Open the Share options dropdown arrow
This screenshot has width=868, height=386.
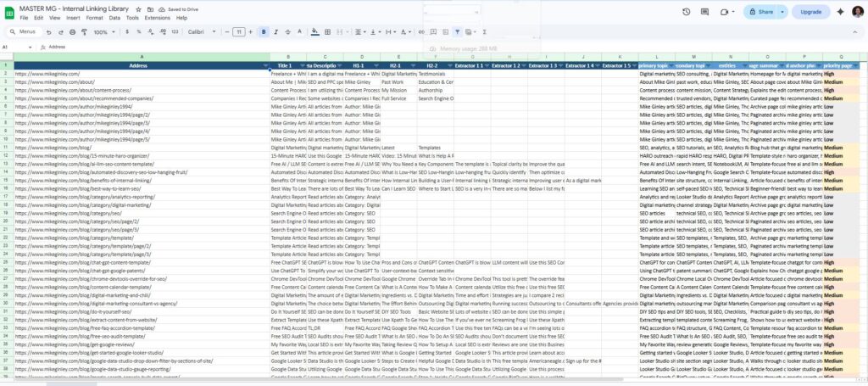[782, 12]
